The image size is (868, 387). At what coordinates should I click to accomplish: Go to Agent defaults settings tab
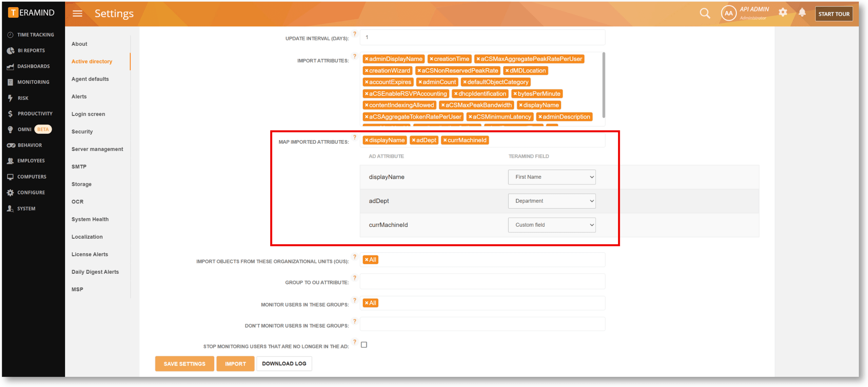pos(90,79)
